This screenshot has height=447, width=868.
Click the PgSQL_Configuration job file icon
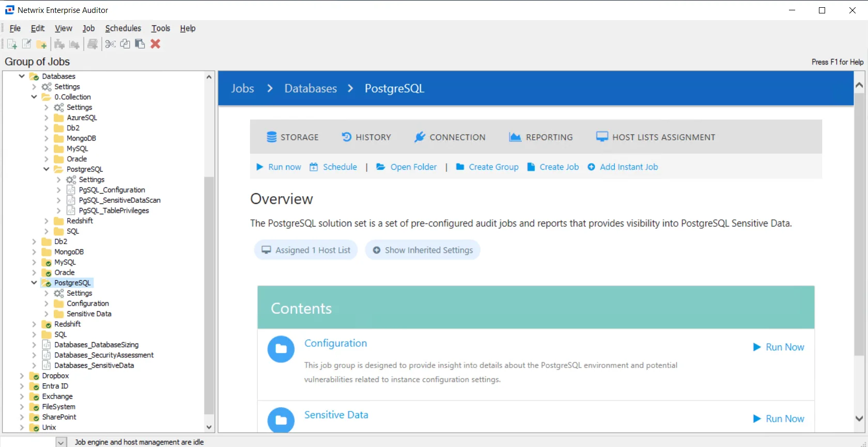pyautogui.click(x=71, y=190)
